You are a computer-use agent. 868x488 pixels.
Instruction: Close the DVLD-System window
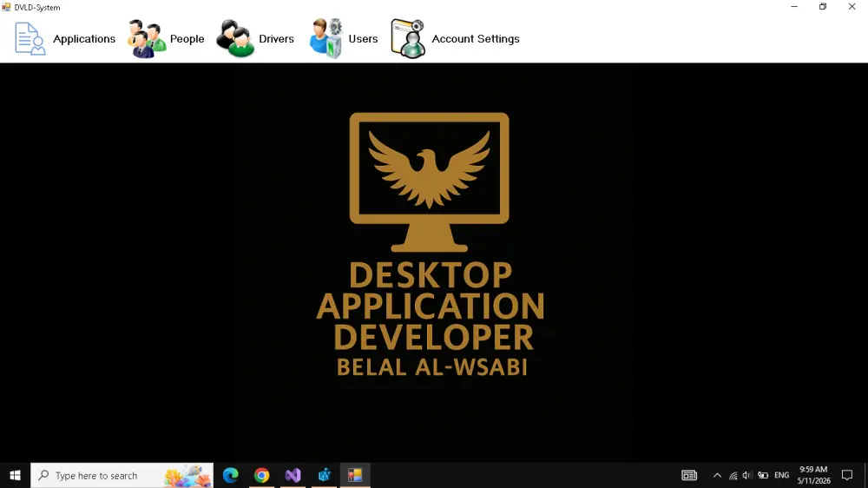pos(852,7)
